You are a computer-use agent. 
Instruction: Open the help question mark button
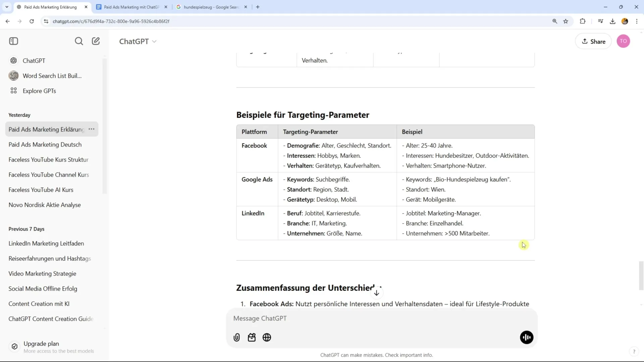pyautogui.click(x=634, y=352)
